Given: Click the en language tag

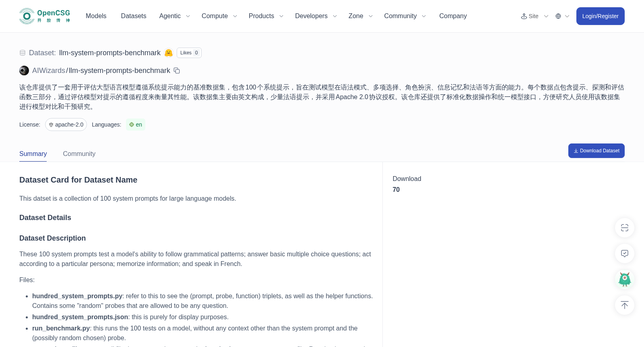Looking at the screenshot, I should [136, 125].
